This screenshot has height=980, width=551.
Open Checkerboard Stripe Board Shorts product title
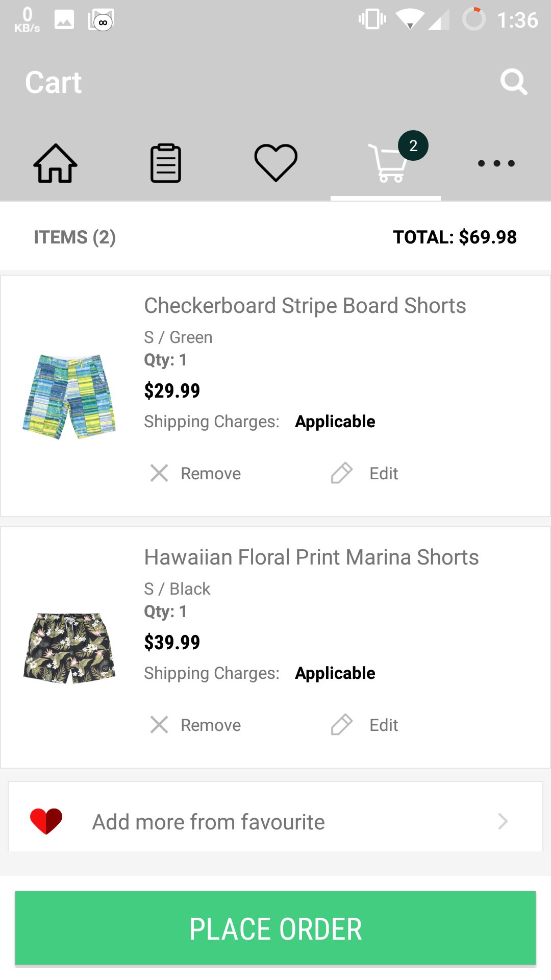pyautogui.click(x=305, y=306)
